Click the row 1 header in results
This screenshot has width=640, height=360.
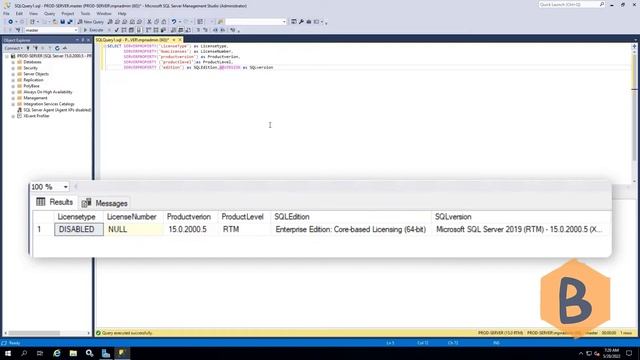tap(43, 229)
